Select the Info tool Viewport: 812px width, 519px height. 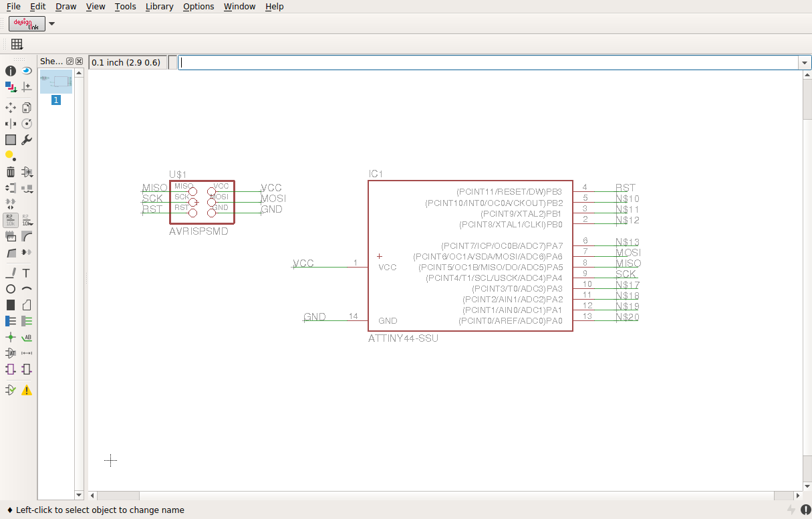tap(11, 70)
